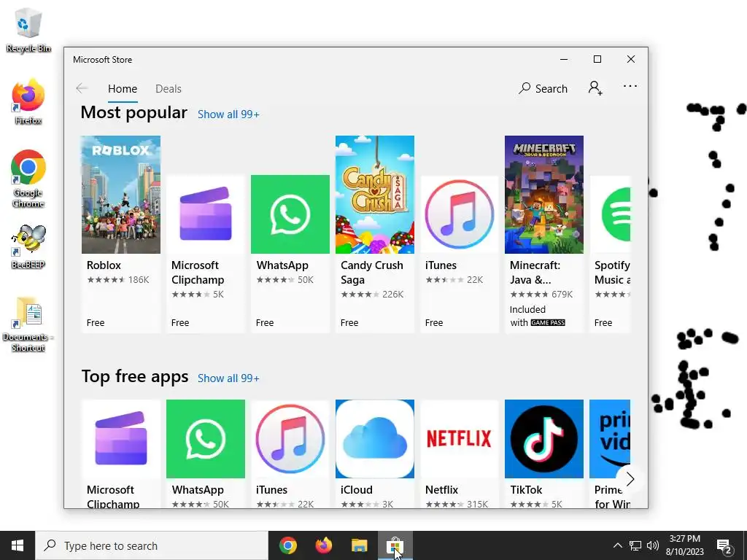
Task: Launch Firefox from the taskbar
Action: [x=324, y=545]
